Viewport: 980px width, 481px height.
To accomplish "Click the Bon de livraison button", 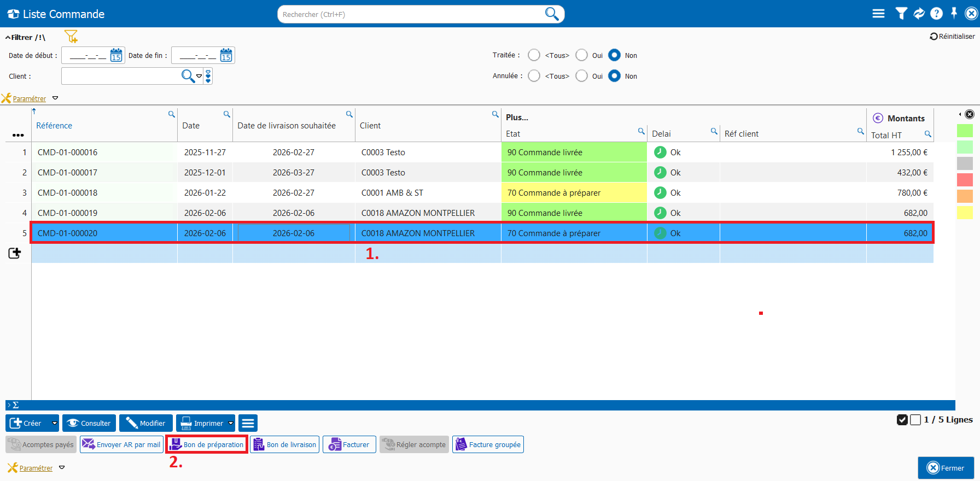I will coord(285,444).
